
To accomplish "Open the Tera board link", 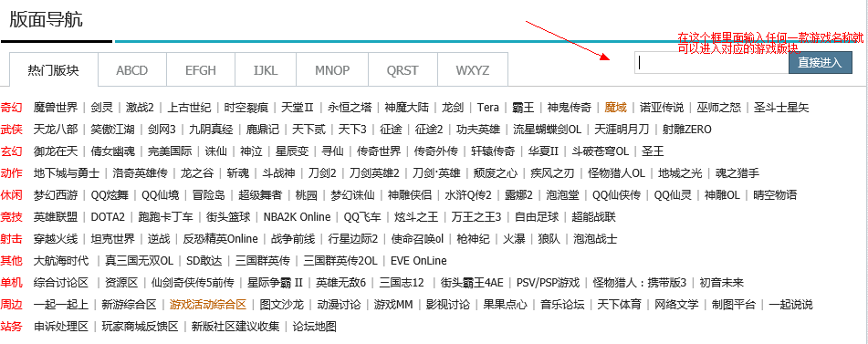I will [488, 108].
